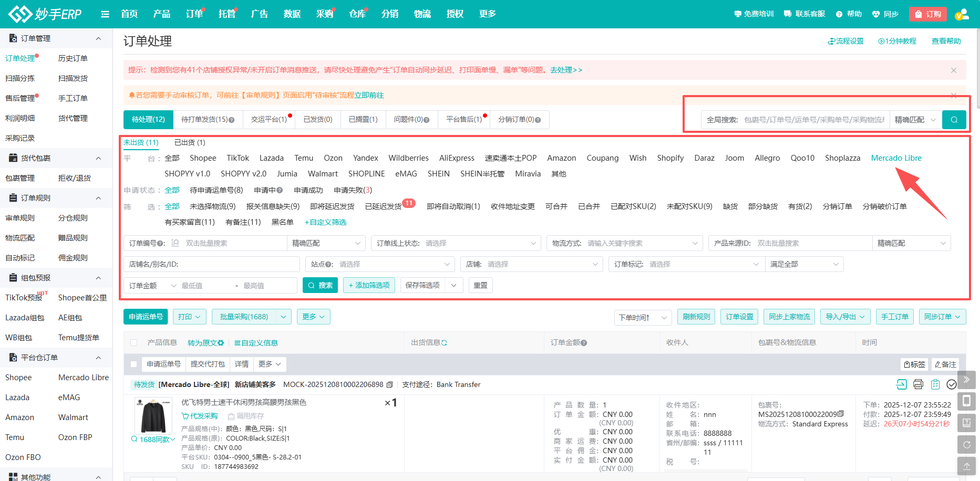Screen dimensions: 980x481
Task: Click help icon next to 待打单发货(15) tab
Action: point(232,120)
